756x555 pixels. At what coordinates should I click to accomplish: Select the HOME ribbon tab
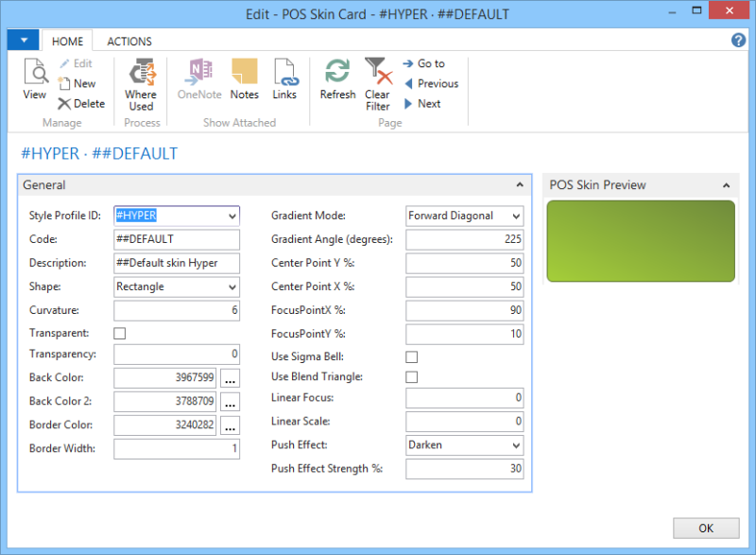pyautogui.click(x=67, y=42)
